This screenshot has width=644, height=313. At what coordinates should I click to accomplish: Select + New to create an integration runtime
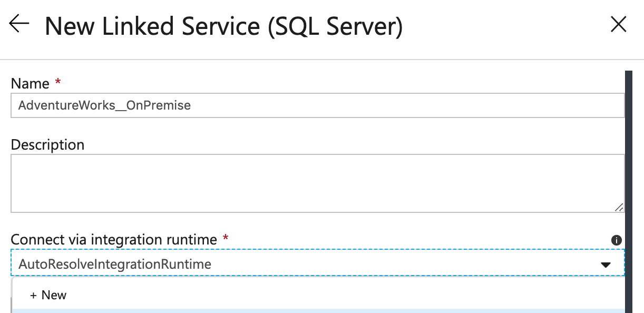pos(48,295)
